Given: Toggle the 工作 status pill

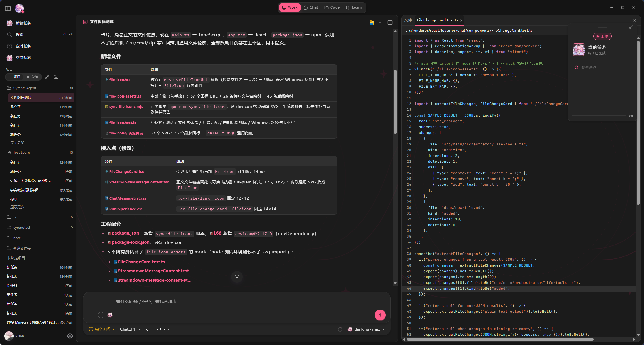Looking at the screenshot, I should (602, 36).
